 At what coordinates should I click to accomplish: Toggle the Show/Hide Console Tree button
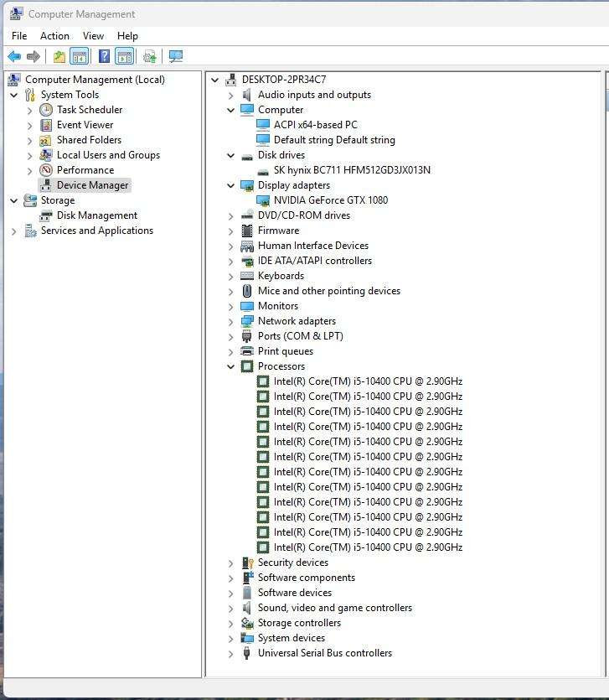point(80,56)
